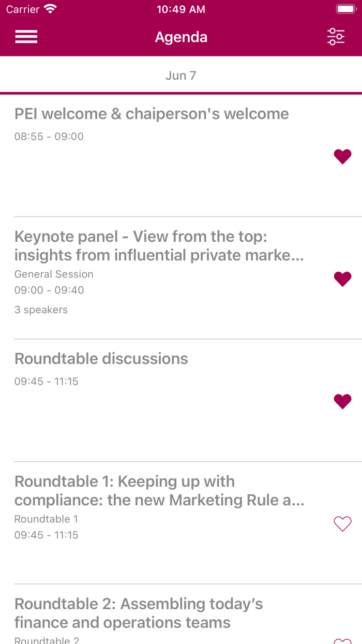Open the Jun 7 date selector

click(x=181, y=75)
